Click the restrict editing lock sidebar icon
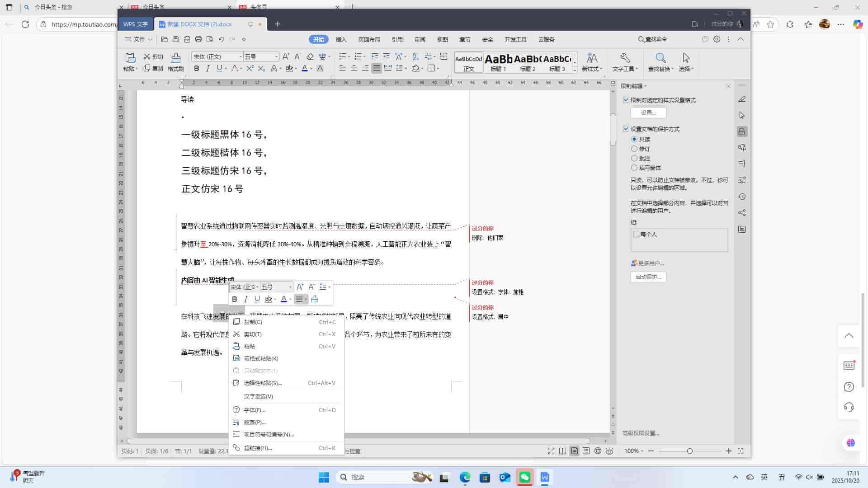868x488 pixels. coord(742,131)
